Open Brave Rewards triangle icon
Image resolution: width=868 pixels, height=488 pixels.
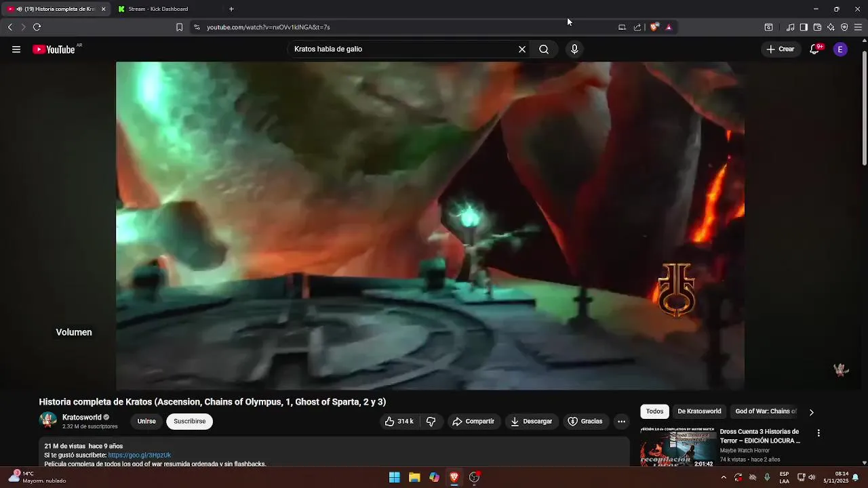coord(669,27)
